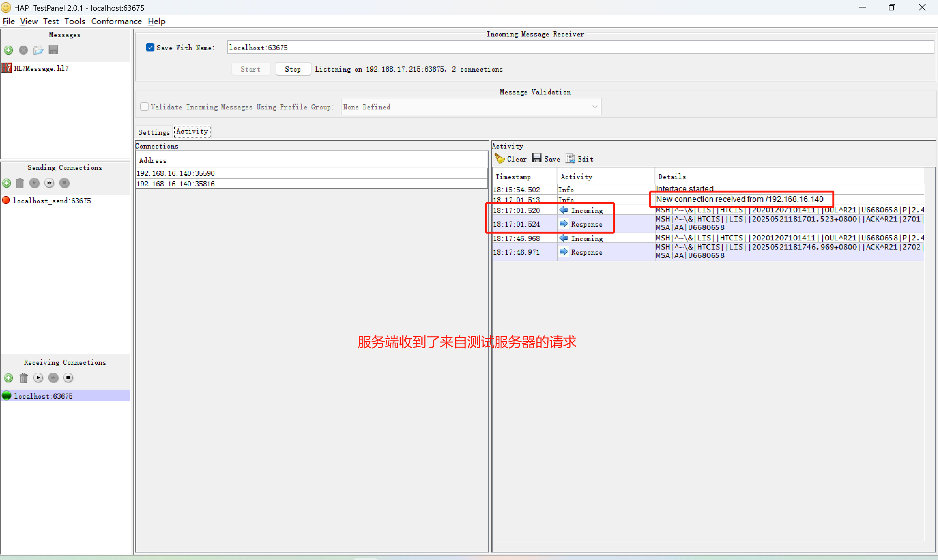
Task: Add a new sending connection
Action: pos(7,183)
